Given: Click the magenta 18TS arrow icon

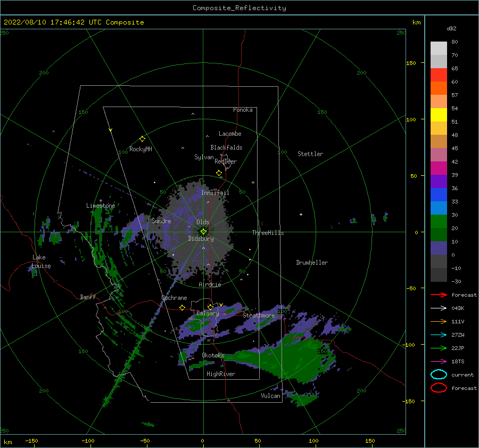Looking at the screenshot, I should [439, 362].
